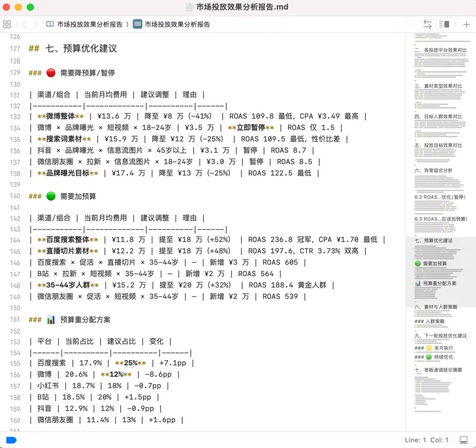Click bold text 微博整体 on line 133
This screenshot has width=476, height=448.
[x=60, y=116]
